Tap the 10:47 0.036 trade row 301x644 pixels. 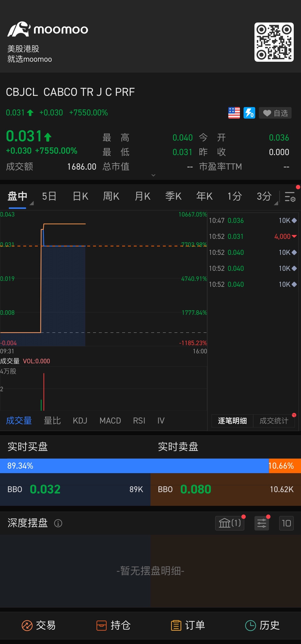(x=253, y=220)
